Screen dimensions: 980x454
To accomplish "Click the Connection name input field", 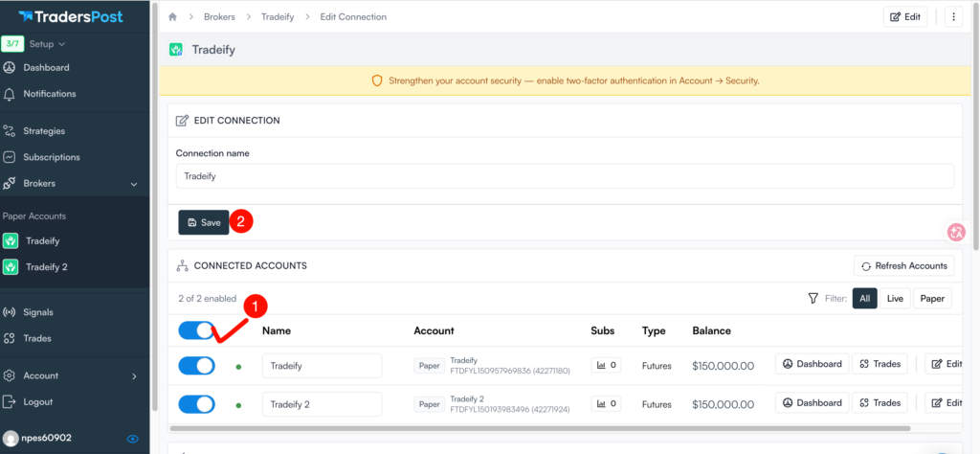I will [x=565, y=176].
